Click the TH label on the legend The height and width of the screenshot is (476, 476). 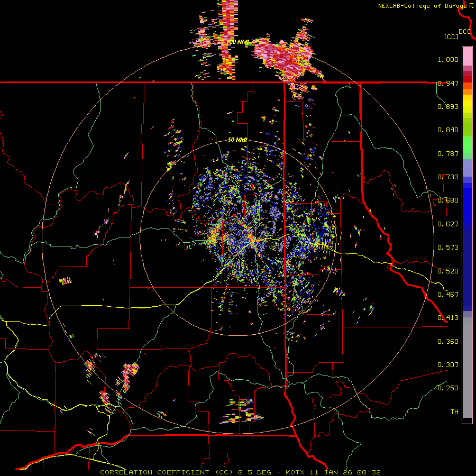(454, 412)
